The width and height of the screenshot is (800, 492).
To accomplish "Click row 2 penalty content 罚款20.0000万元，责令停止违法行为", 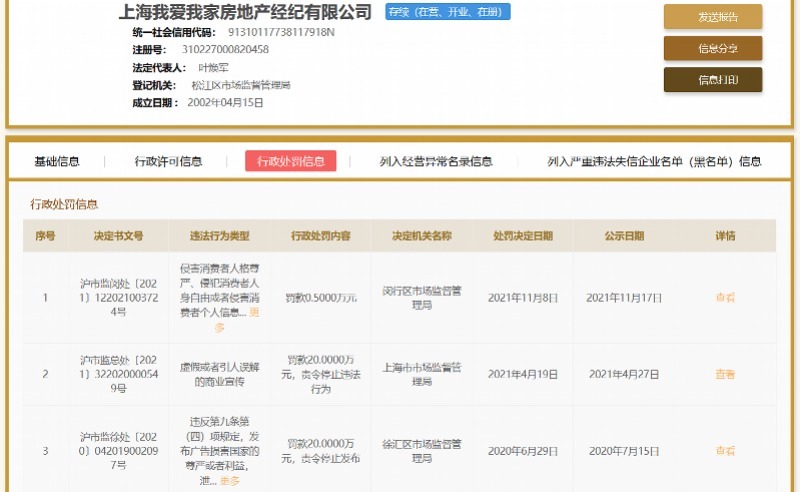I will pyautogui.click(x=320, y=374).
